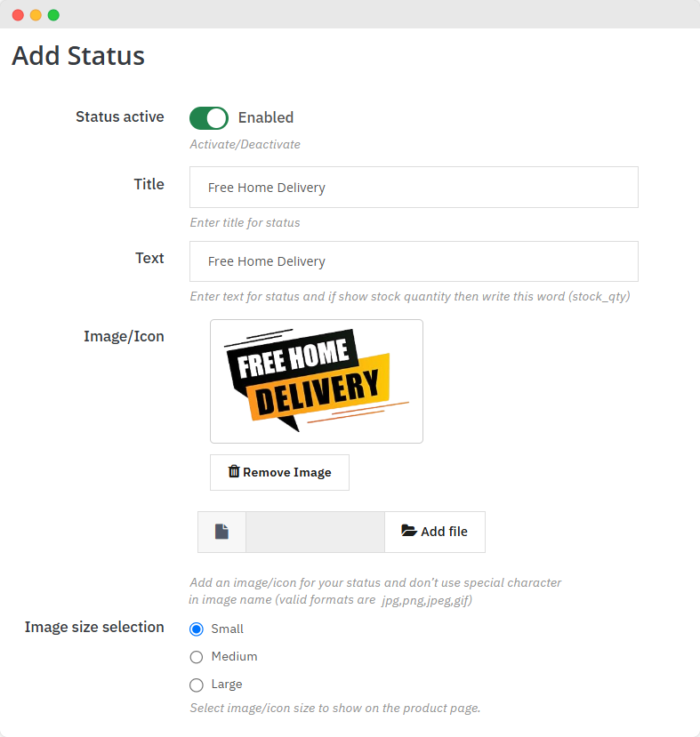Viewport: 700px width, 737px height.
Task: Click the Title input field
Action: tap(414, 188)
